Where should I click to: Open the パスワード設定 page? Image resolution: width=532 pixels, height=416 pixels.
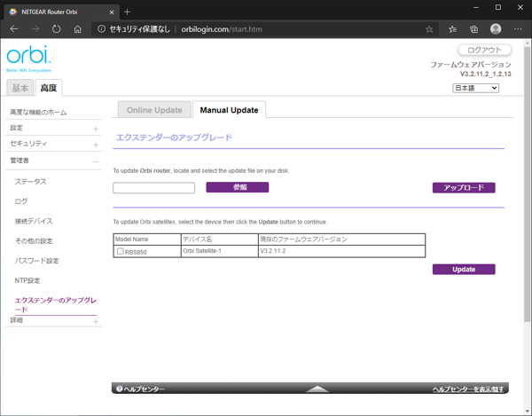click(36, 261)
